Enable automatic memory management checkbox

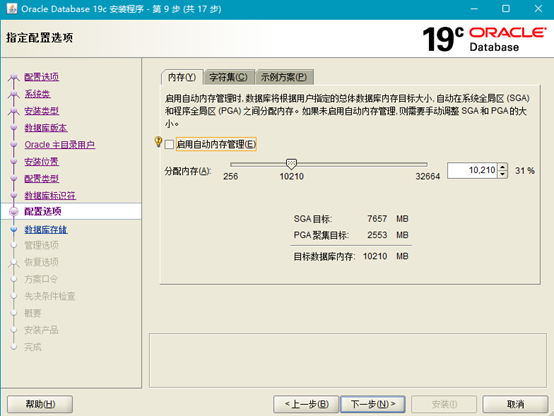[169, 144]
